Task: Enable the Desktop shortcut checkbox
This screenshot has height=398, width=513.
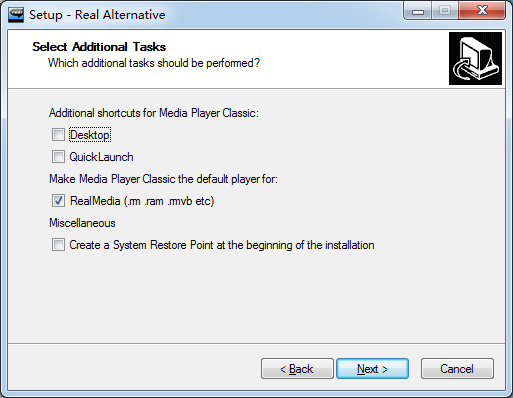Action: (58, 135)
